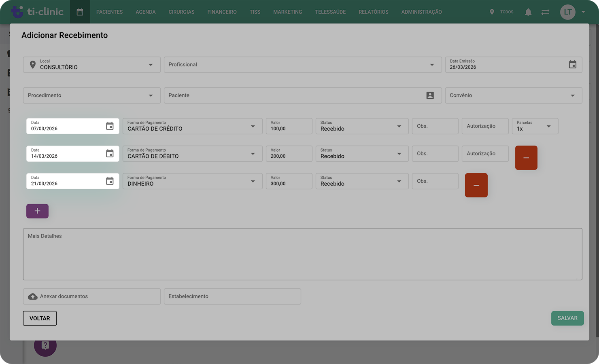Open the TELESSAÚDE menu

[x=330, y=12]
